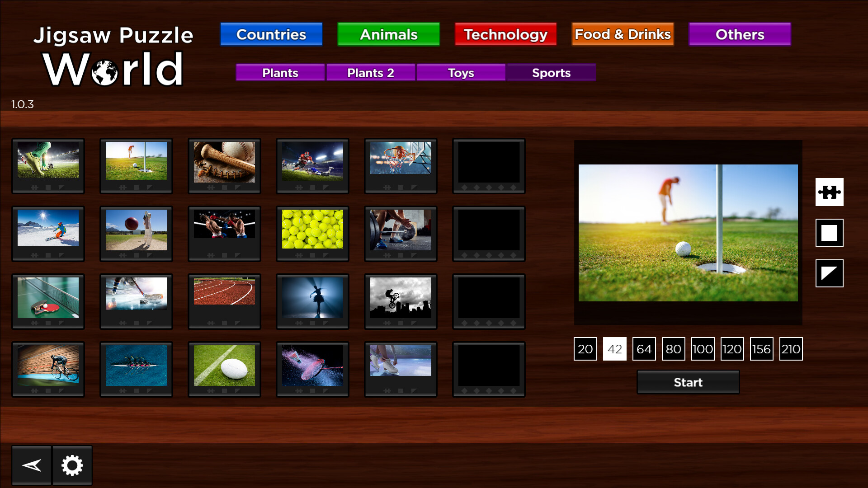Switch to the Animals category
This screenshot has height=488, width=868.
point(388,34)
